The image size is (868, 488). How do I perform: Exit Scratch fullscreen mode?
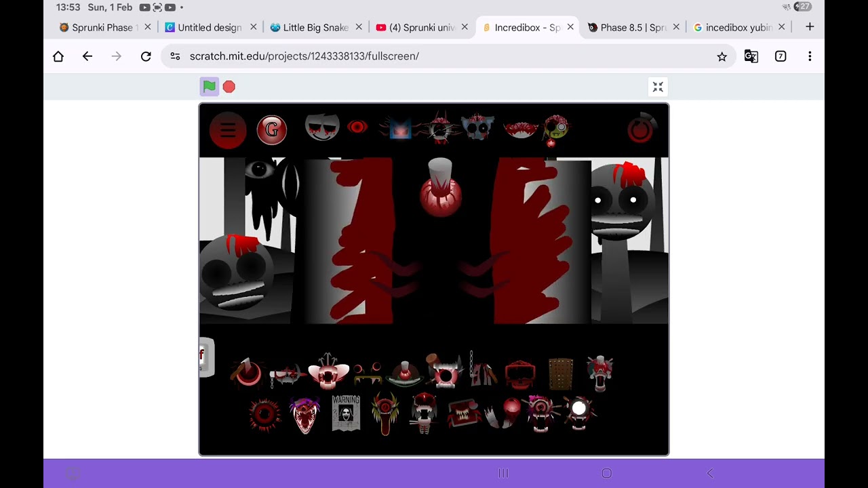tap(658, 87)
